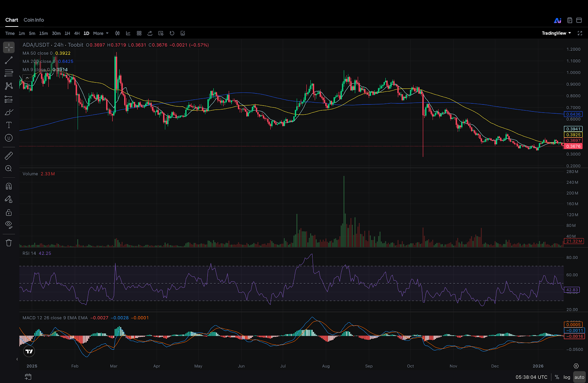Viewport: 588px width, 383px height.
Task: Collapse the indicator legend chevron
Action: 27,78
